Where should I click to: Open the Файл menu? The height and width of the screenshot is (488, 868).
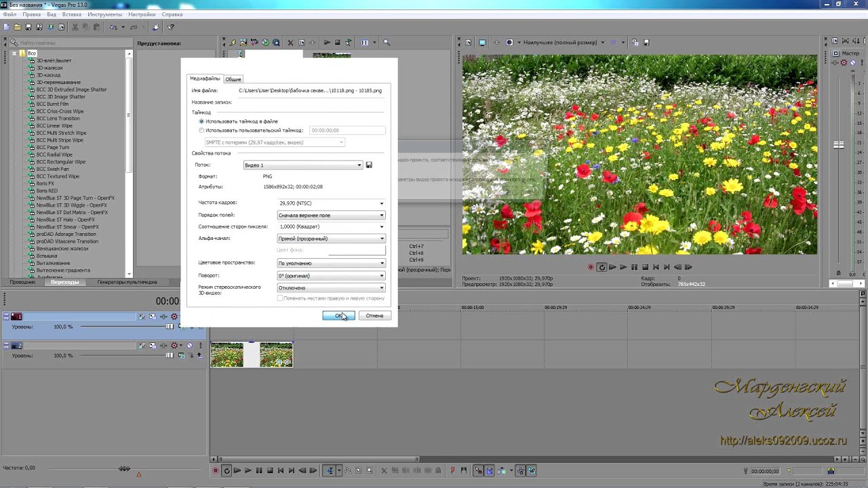coord(9,14)
